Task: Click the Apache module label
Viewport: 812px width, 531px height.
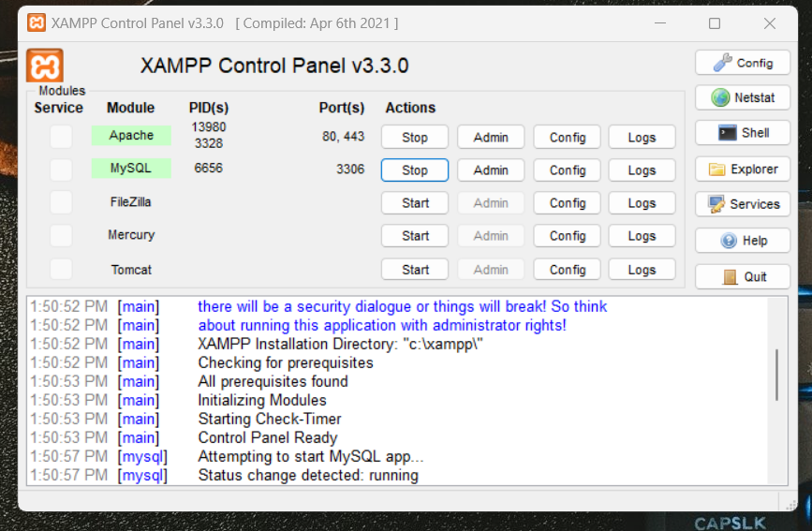Action: tap(131, 135)
